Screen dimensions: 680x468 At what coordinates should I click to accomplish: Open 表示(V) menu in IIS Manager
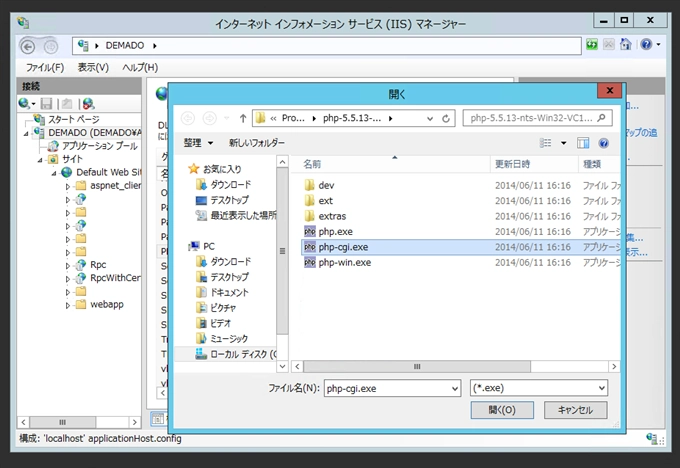93,68
